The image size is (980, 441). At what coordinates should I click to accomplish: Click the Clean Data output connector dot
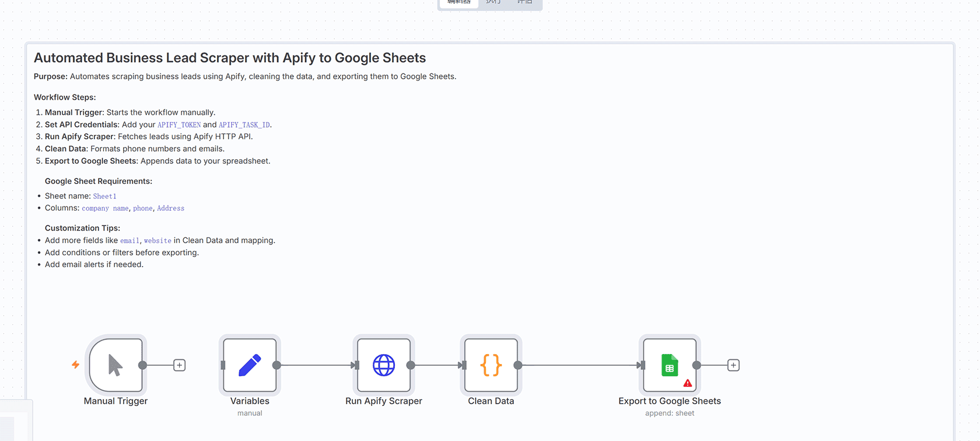click(518, 365)
